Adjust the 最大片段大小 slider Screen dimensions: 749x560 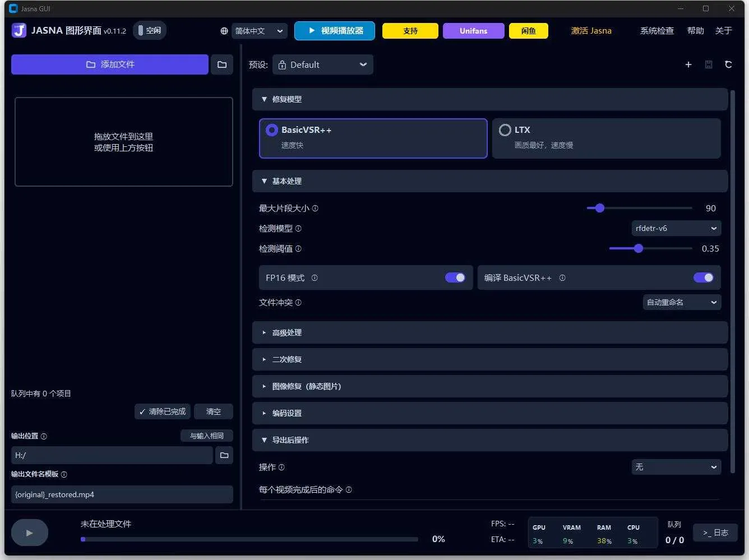coord(639,209)
